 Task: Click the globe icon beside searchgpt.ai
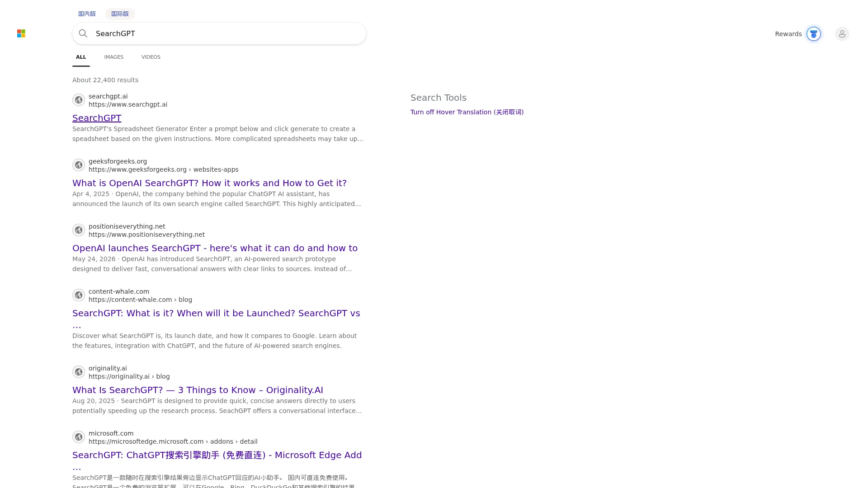(79, 100)
